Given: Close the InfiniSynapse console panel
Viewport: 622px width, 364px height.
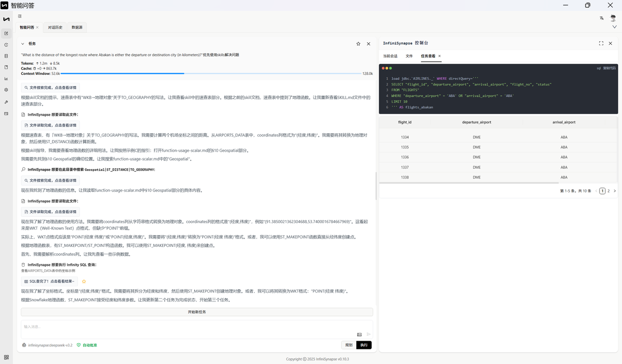Looking at the screenshot, I should [611, 43].
